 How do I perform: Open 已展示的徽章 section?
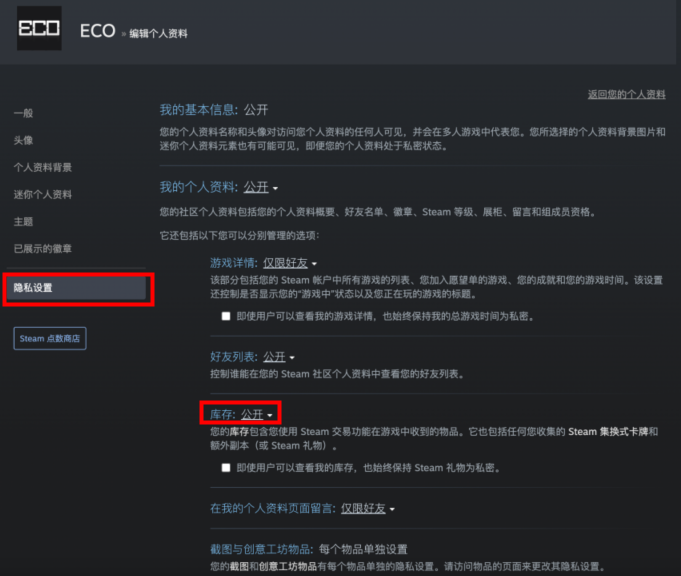point(42,248)
